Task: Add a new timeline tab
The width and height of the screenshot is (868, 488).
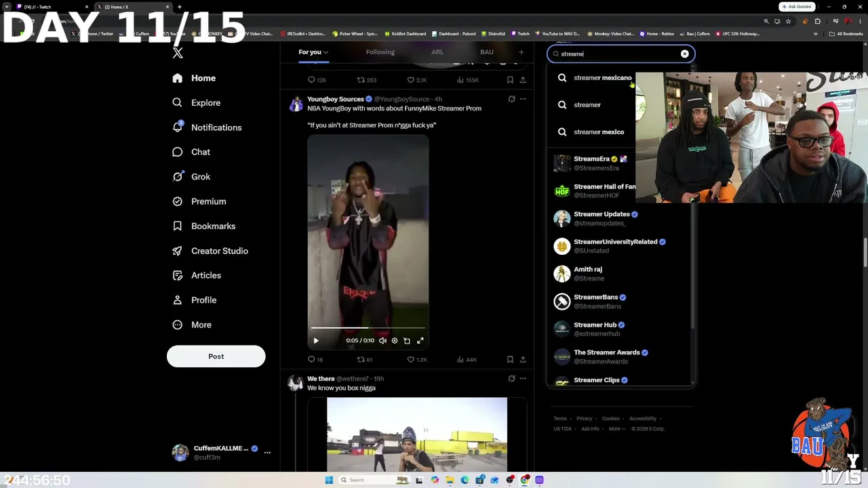Action: (521, 52)
